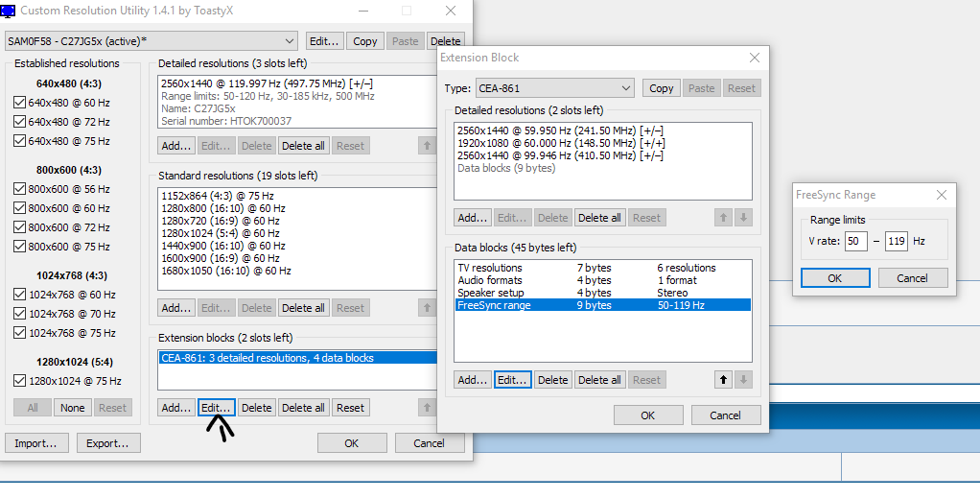The height and width of the screenshot is (498, 980).
Task: Close the Custom Resolution Utility window
Action: pos(450,12)
